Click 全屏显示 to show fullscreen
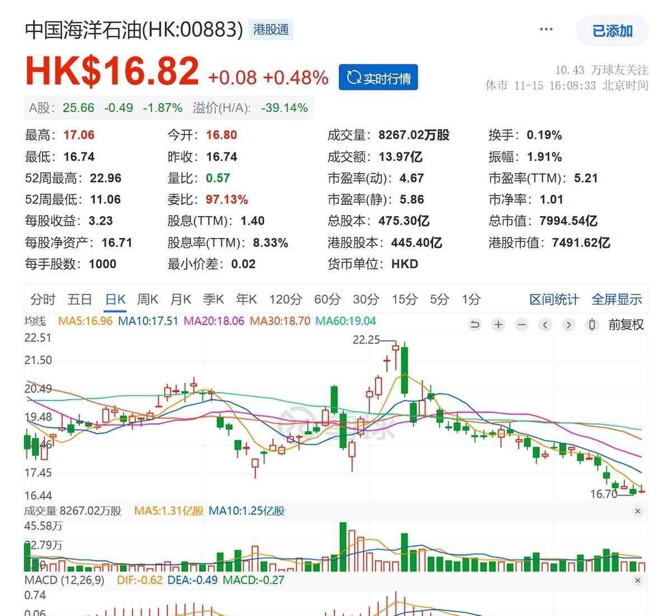Image resolution: width=672 pixels, height=616 pixels. point(617,300)
